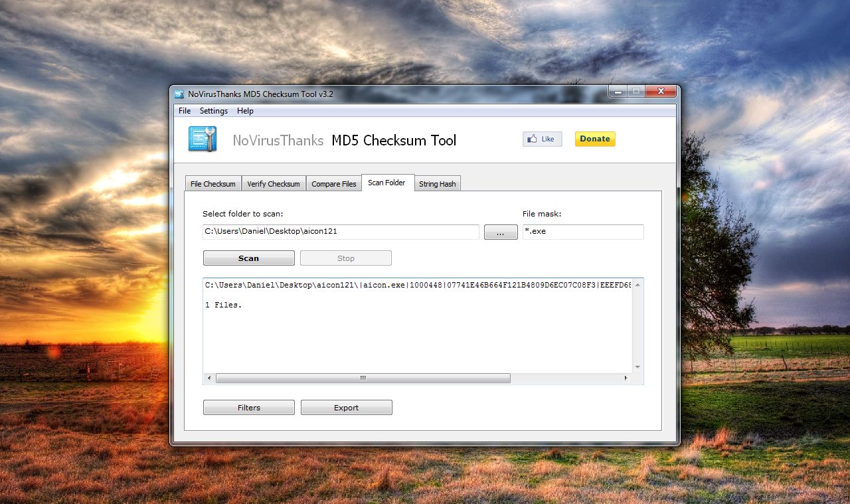Click the title bar app icon

coord(179,94)
